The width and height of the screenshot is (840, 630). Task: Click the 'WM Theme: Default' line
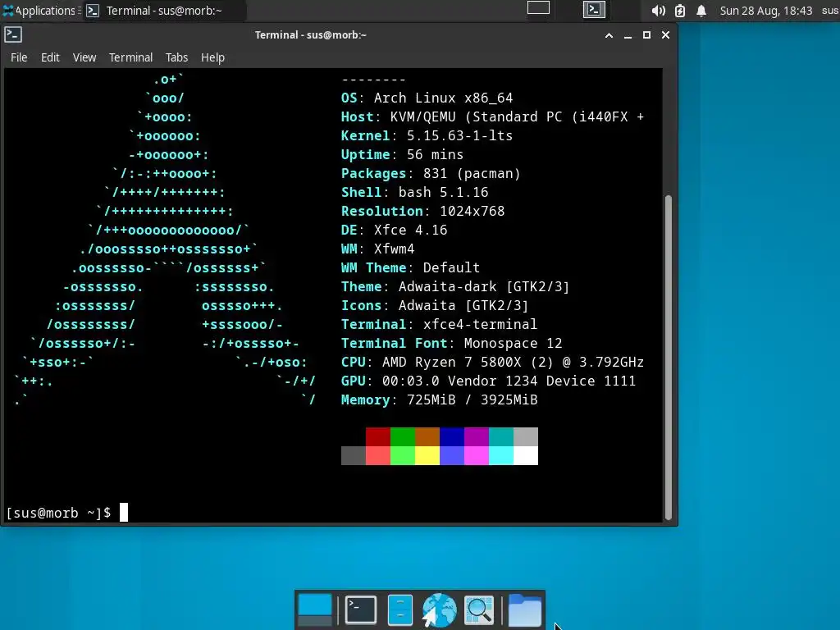pos(411,267)
